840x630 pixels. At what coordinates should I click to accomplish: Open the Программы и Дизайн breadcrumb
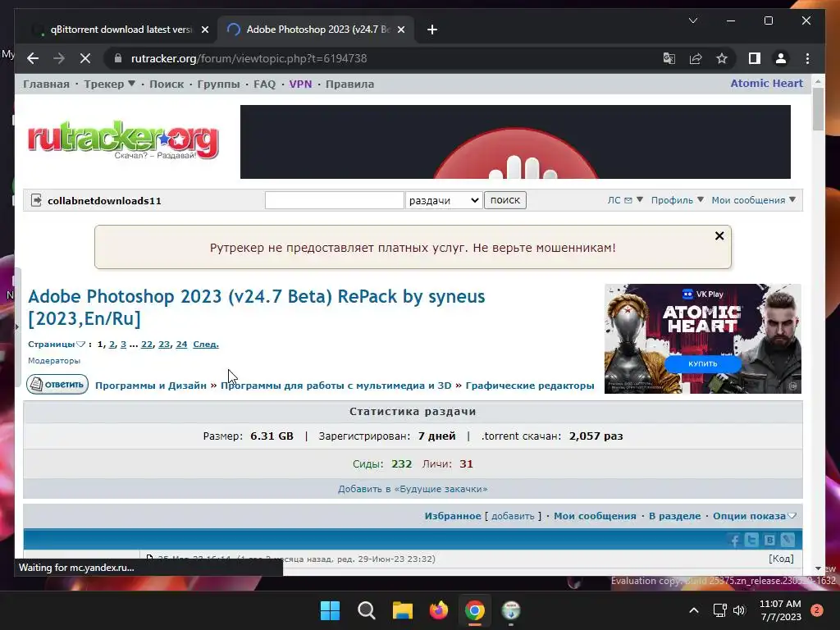pyautogui.click(x=151, y=386)
